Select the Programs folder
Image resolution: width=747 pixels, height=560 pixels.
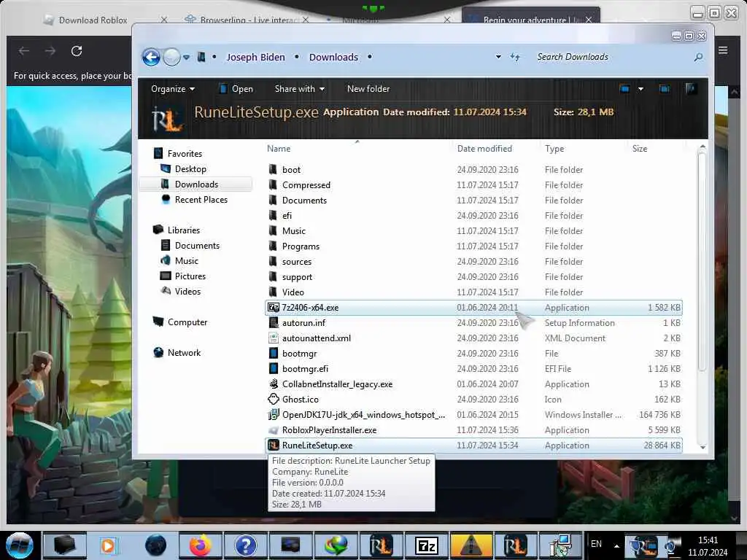pyautogui.click(x=473, y=246)
